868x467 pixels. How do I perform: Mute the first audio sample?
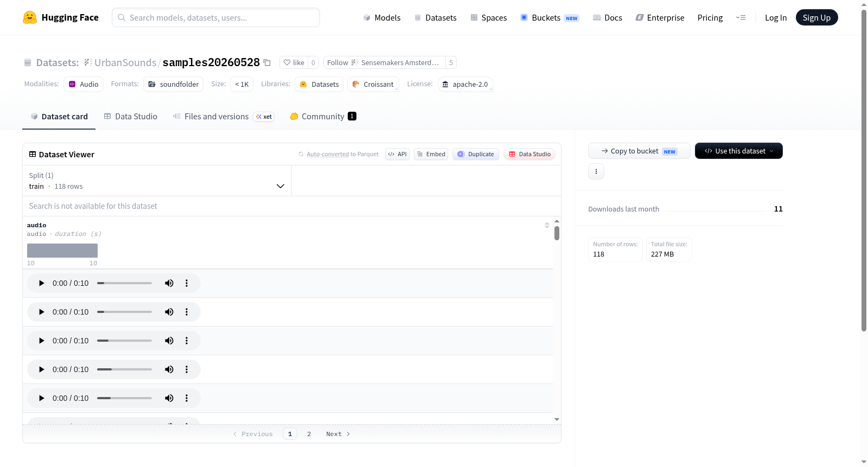[x=169, y=283]
